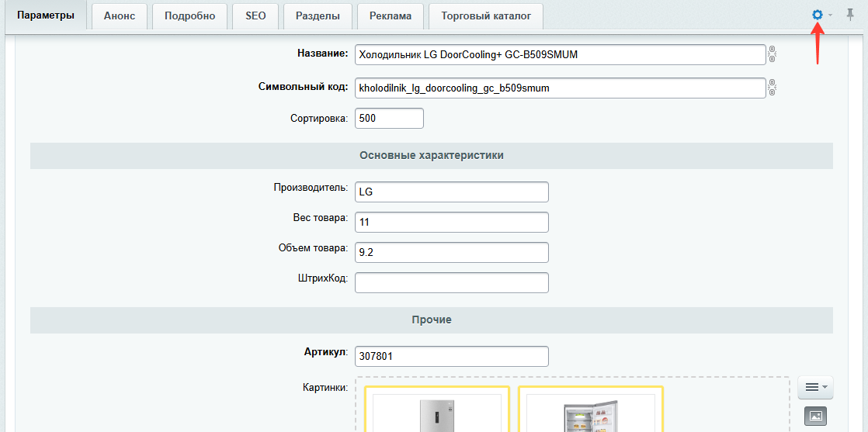Viewport: 868px width, 432px height.
Task: Open the form settings gear icon
Action: 817,15
